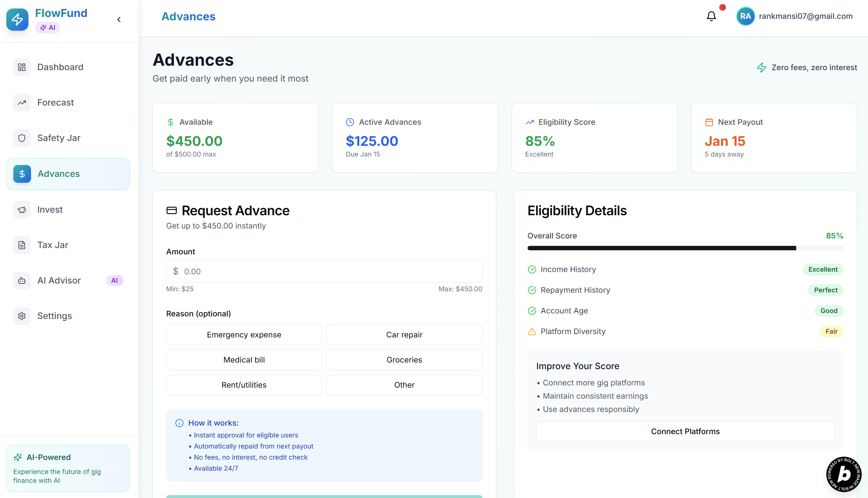
Task: Click the Connect Platforms button
Action: [685, 432]
